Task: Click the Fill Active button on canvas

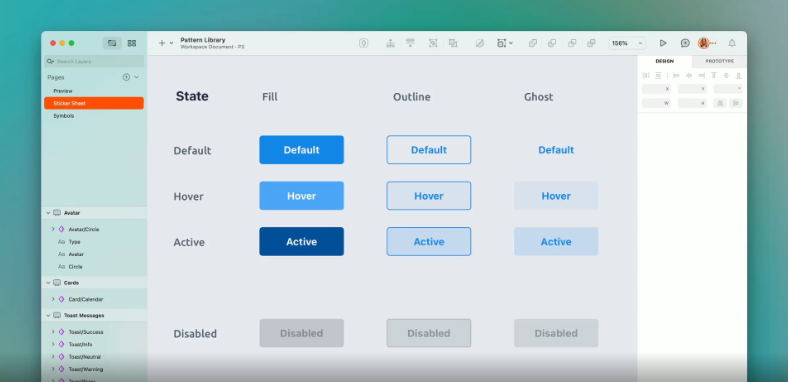Action: 302,242
